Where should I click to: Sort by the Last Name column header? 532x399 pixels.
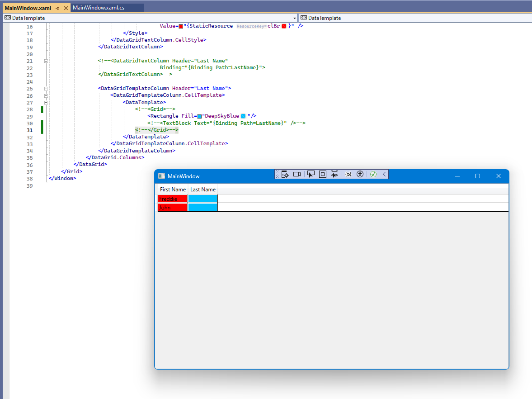(x=203, y=190)
